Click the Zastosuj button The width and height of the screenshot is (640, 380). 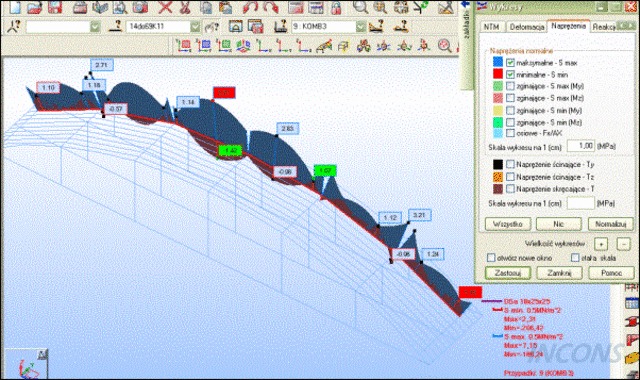[508, 273]
